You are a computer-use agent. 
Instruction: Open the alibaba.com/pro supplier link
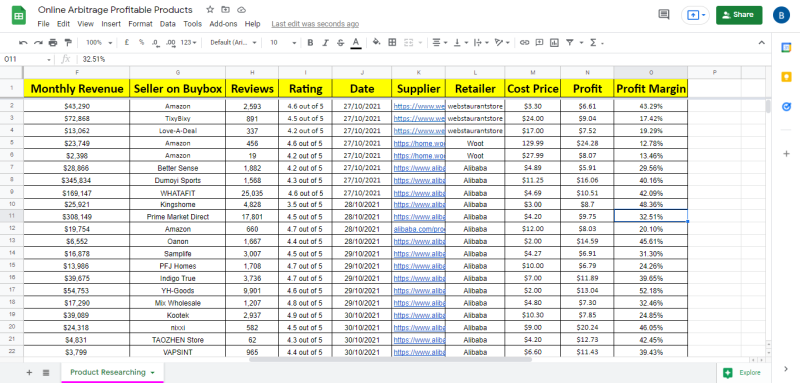tap(419, 229)
